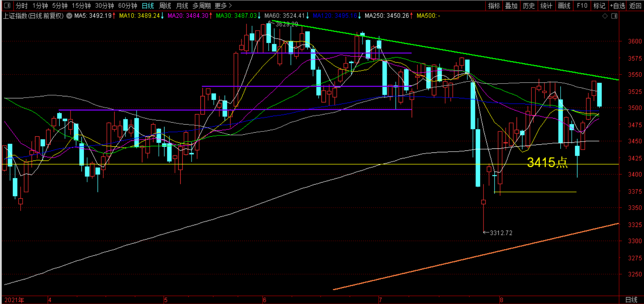Add to watchlist with +自选
The height and width of the screenshot is (304, 644).
coord(617,6)
